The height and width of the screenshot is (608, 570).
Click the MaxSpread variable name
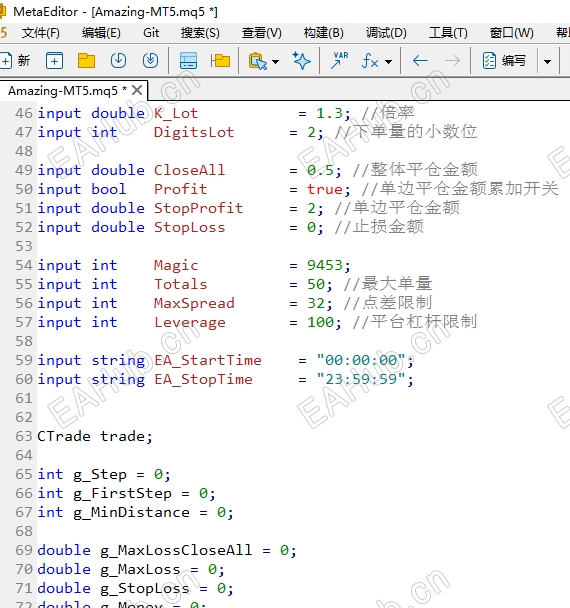(194, 303)
